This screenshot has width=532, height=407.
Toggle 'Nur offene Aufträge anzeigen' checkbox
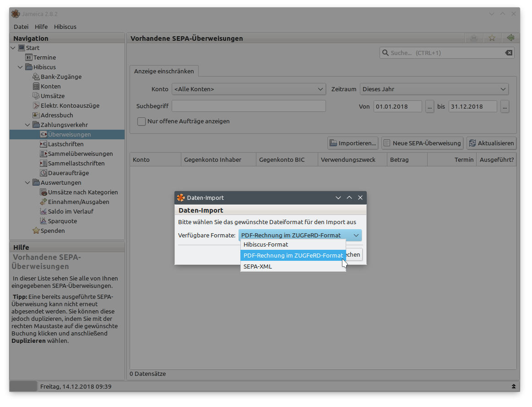[141, 121]
